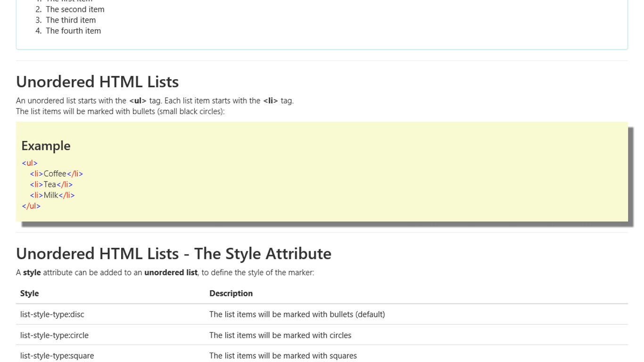Click "The second item" in the ordered list

click(75, 9)
